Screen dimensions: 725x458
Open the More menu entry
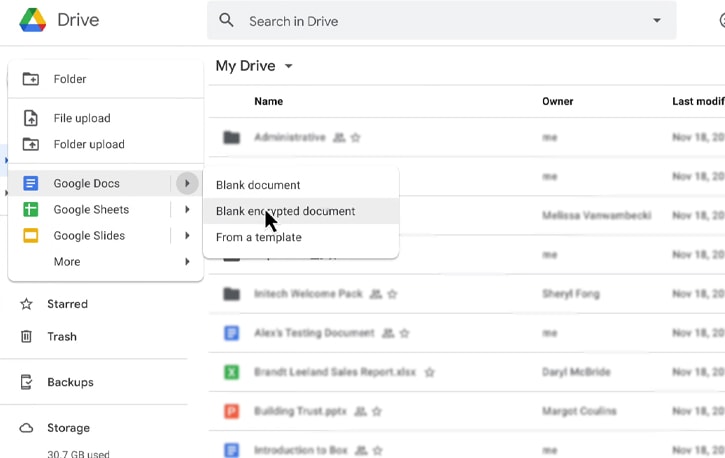point(105,262)
